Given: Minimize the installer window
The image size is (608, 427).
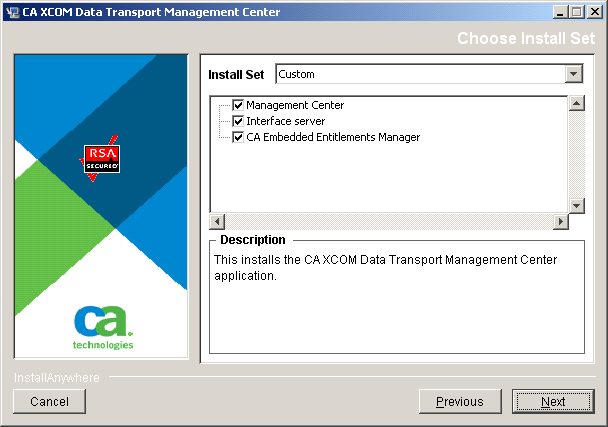Looking at the screenshot, I should tap(559, 12).
